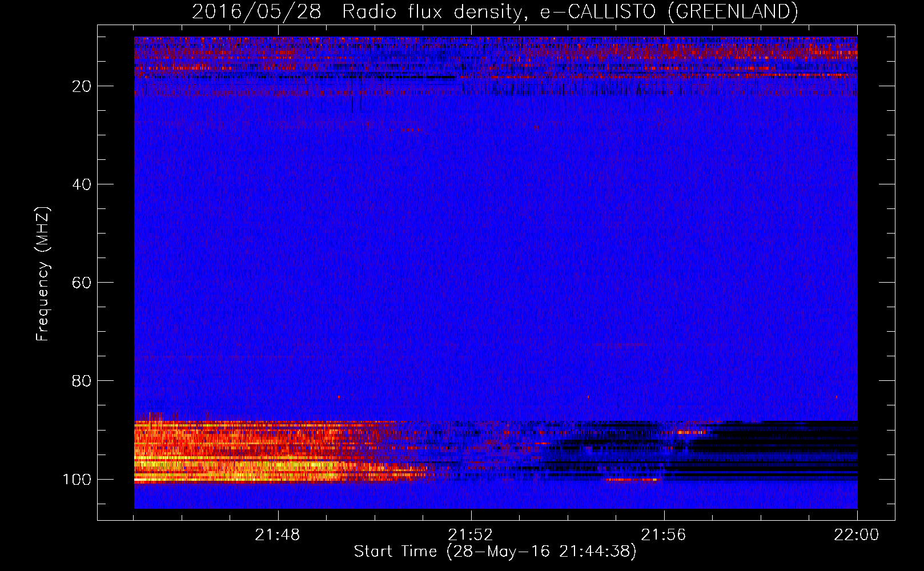924x571 pixels.
Task: Click the Start Time axis label
Action: [495, 552]
